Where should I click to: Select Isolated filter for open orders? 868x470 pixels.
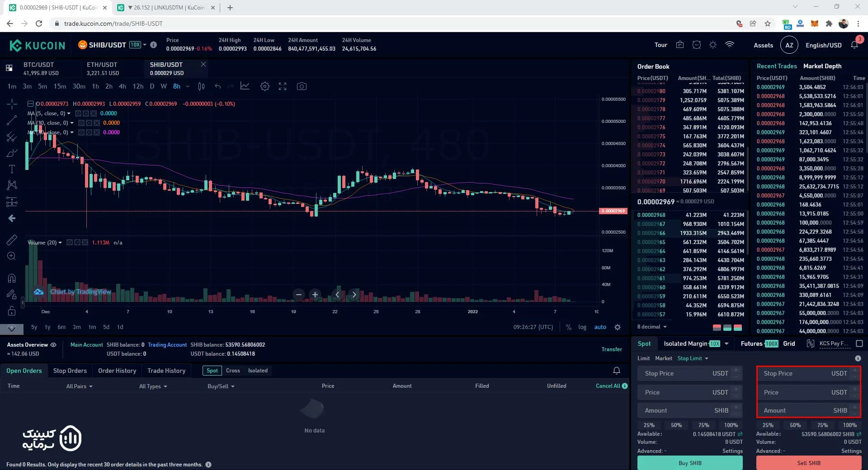tap(258, 371)
